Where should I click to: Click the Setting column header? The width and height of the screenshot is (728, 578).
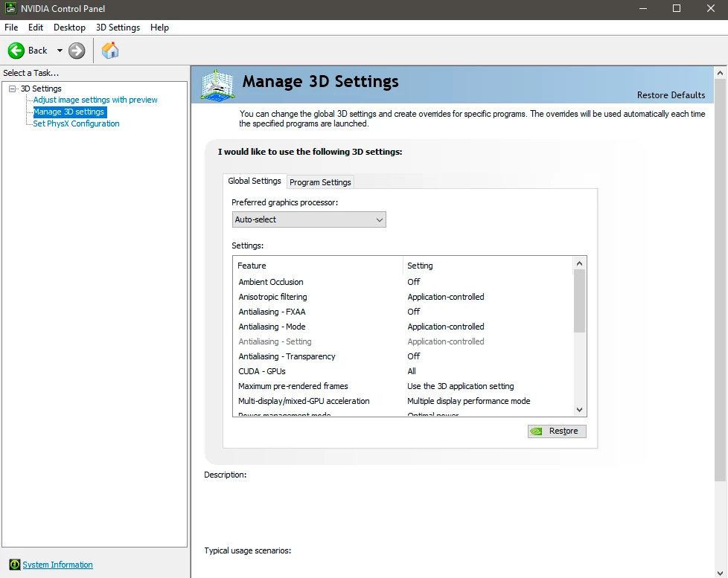tap(488, 266)
